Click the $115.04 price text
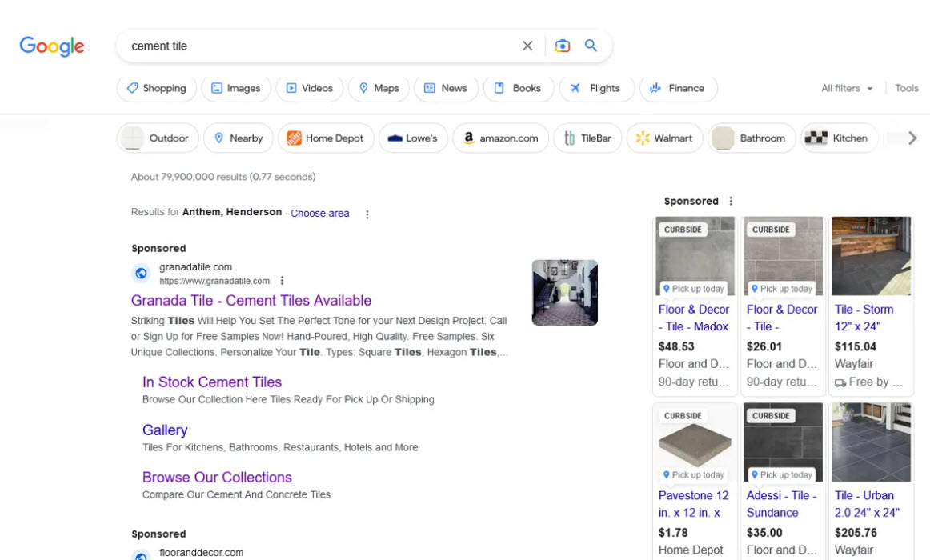930x560 pixels. click(856, 346)
